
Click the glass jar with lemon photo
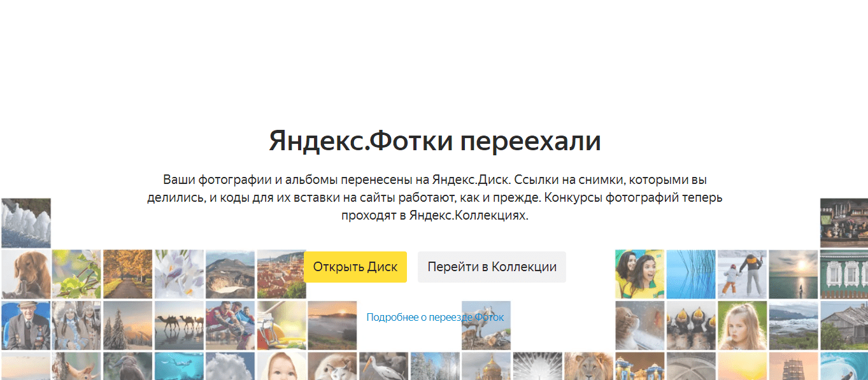click(x=281, y=325)
